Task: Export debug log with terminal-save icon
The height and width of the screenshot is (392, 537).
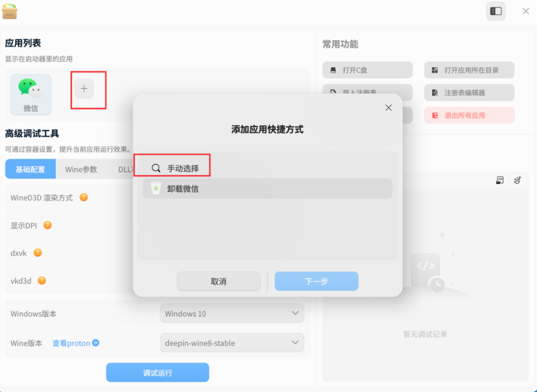Action: pos(500,180)
